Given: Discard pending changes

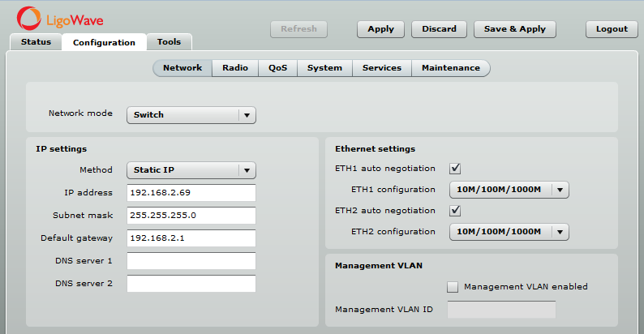Looking at the screenshot, I should 439,29.
